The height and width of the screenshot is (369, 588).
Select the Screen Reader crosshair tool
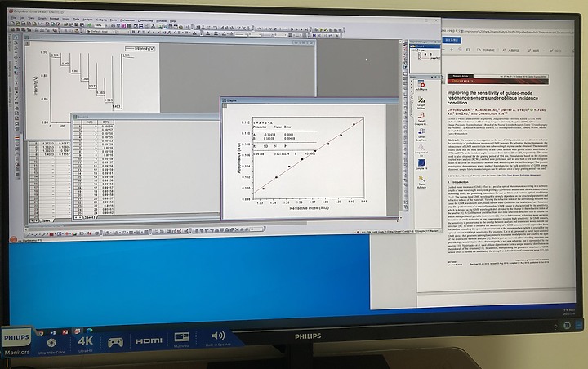pos(16,52)
